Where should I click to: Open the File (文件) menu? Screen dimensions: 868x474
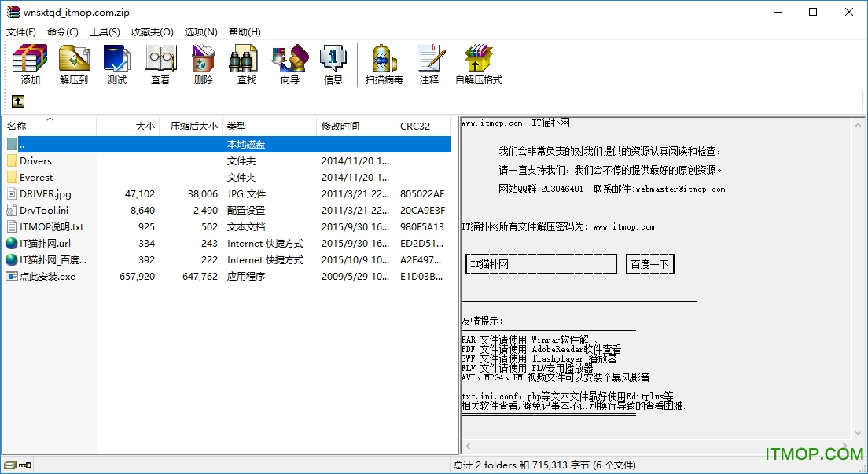coord(21,32)
